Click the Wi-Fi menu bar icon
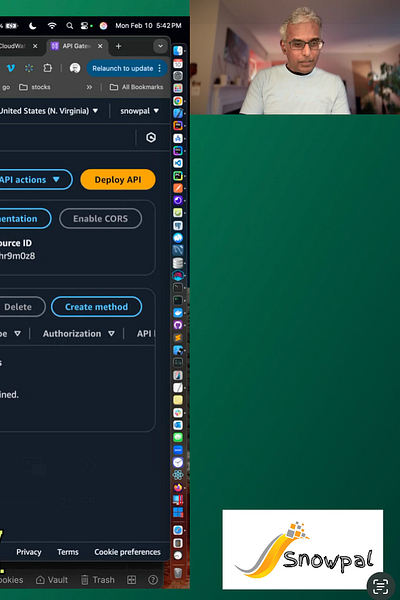400x600 pixels. click(x=52, y=26)
